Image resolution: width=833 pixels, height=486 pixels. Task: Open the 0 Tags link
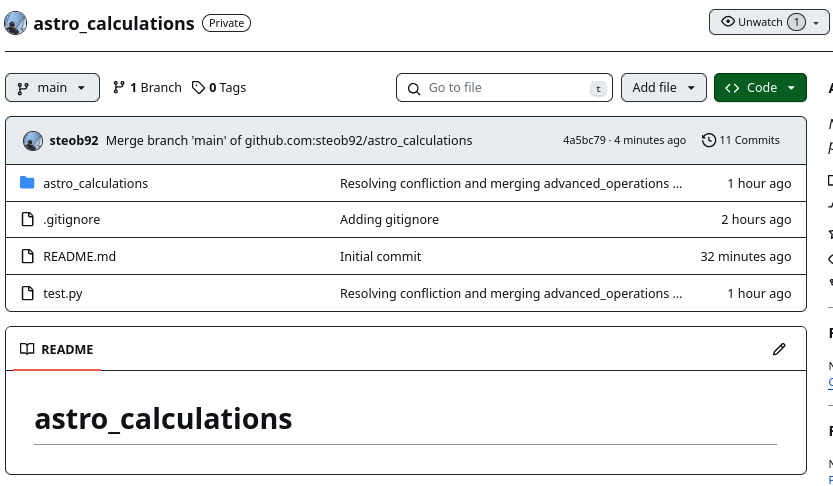pyautogui.click(x=219, y=88)
